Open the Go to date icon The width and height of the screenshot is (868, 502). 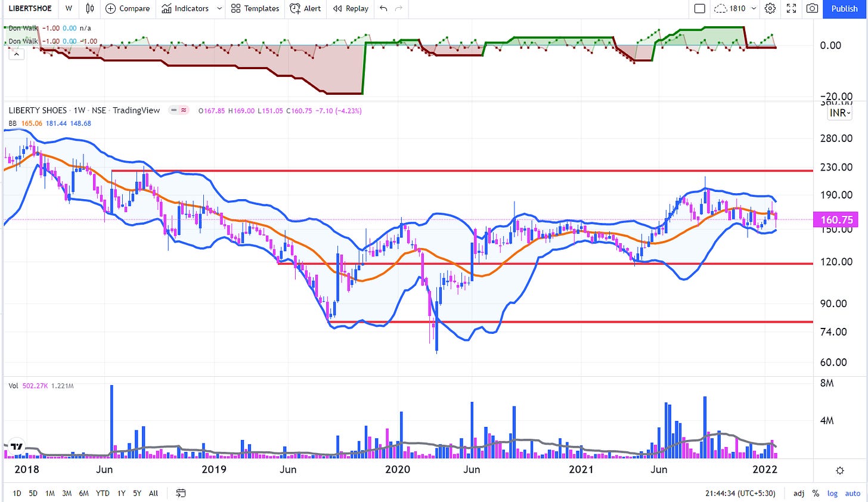pyautogui.click(x=181, y=493)
